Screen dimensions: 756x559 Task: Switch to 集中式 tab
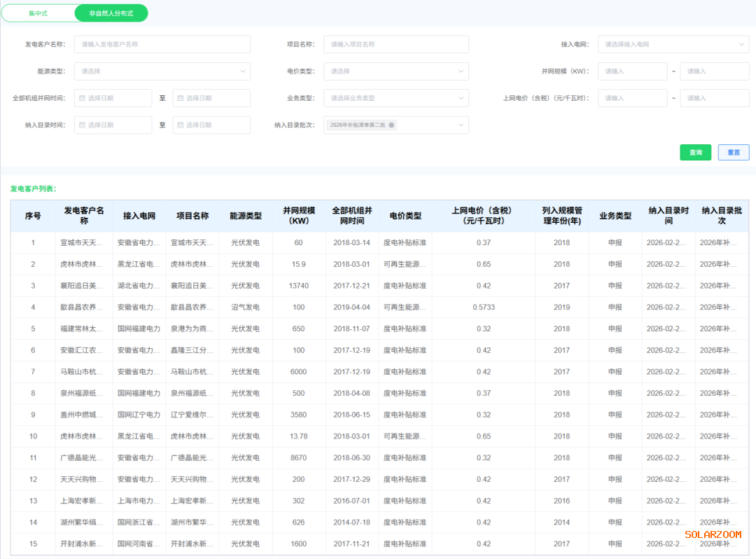coord(38,13)
